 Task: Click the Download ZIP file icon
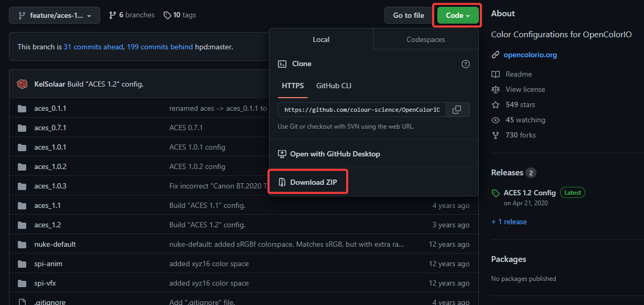[282, 182]
